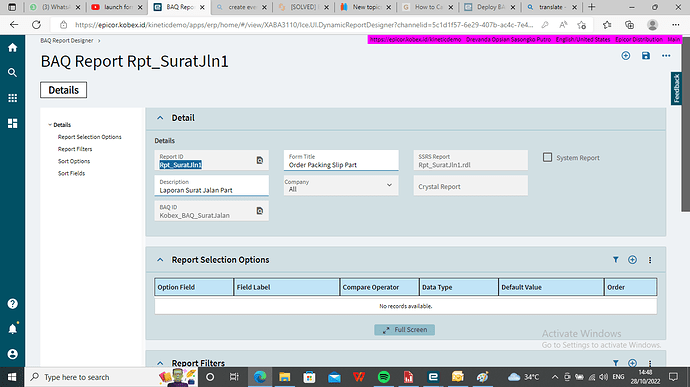Collapse the Report Selection Options panel
The image size is (690, 387).
click(x=160, y=260)
